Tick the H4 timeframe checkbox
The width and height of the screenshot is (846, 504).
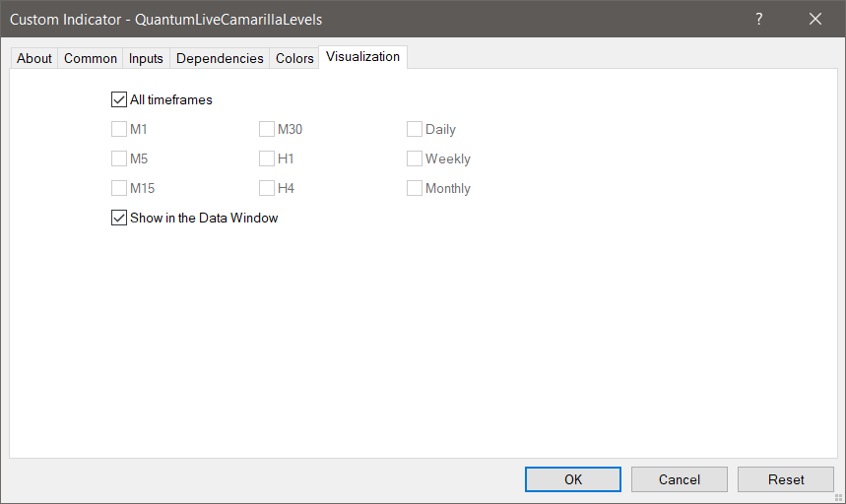(x=267, y=188)
